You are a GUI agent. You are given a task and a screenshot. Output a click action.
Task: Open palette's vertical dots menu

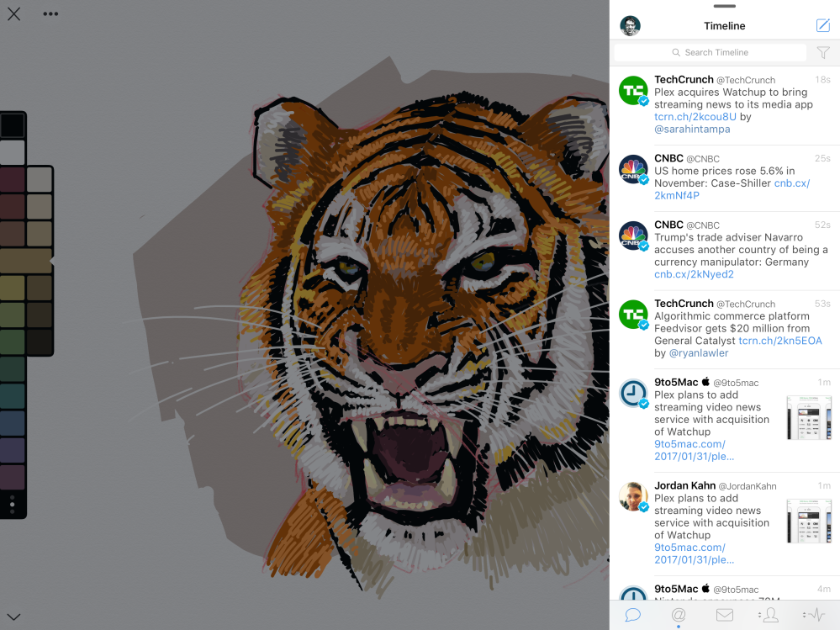click(x=12, y=504)
